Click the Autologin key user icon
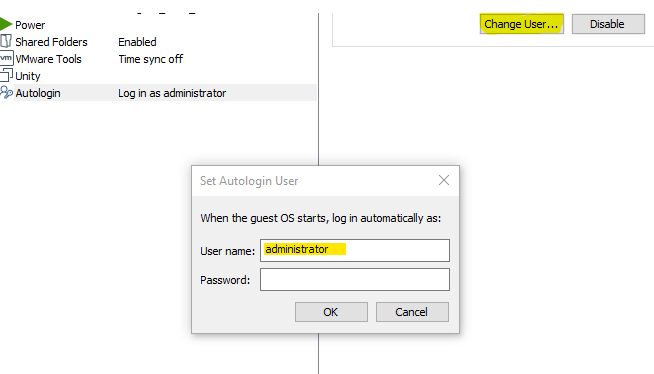 coord(6,92)
